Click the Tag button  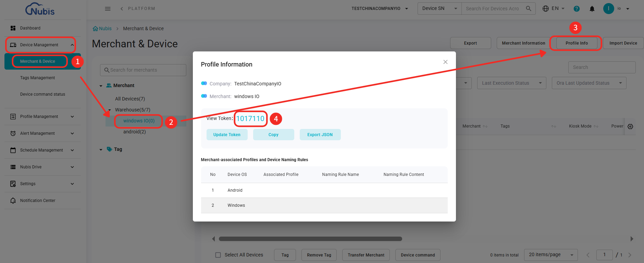point(285,255)
